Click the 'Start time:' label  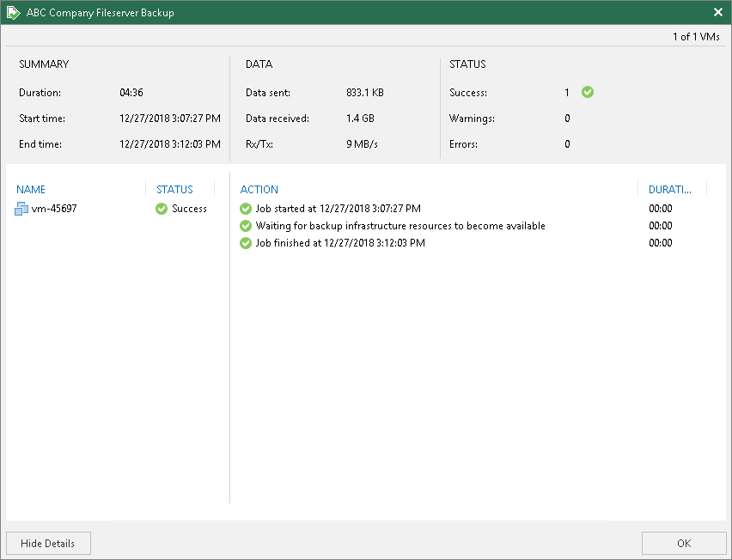42,119
